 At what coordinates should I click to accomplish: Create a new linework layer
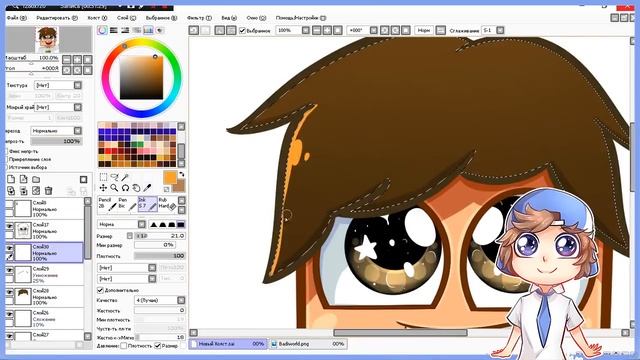24,179
